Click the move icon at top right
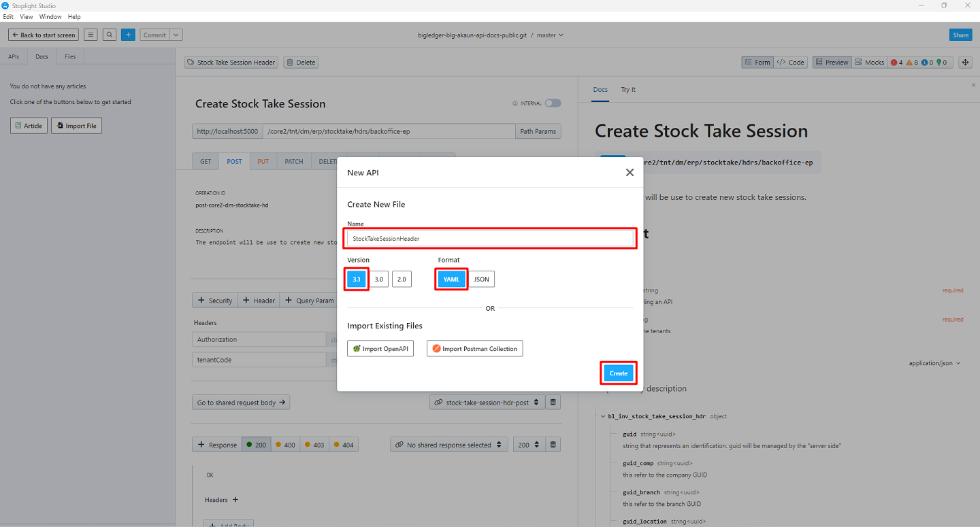This screenshot has width=980, height=527. coord(965,62)
